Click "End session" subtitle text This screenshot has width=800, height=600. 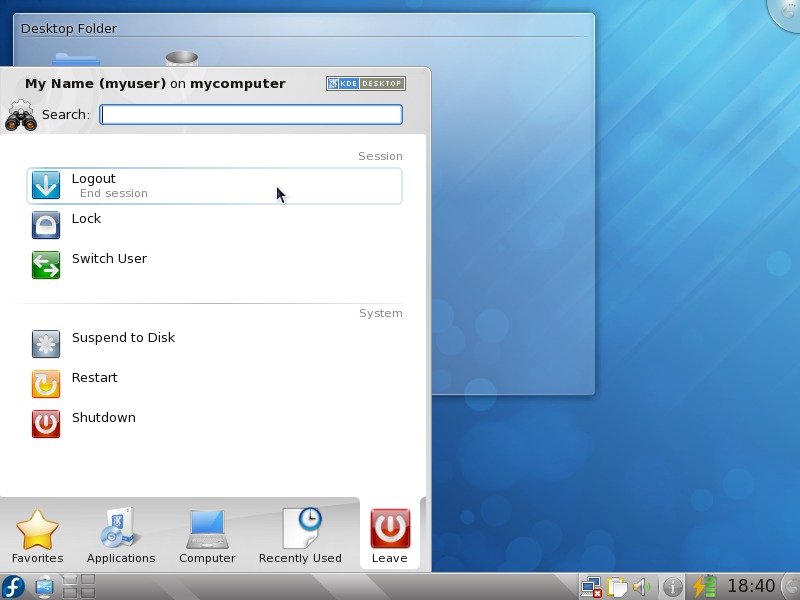[x=114, y=193]
